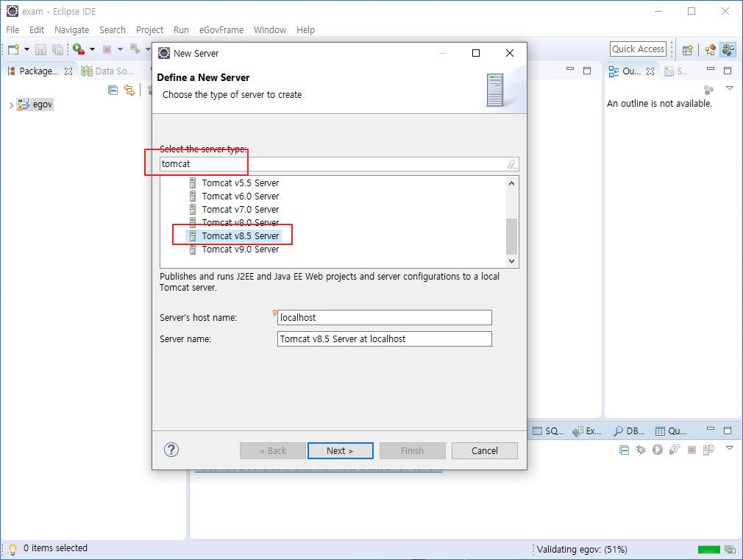
Task: Click the Servers view debug bug icon
Action: 641,450
